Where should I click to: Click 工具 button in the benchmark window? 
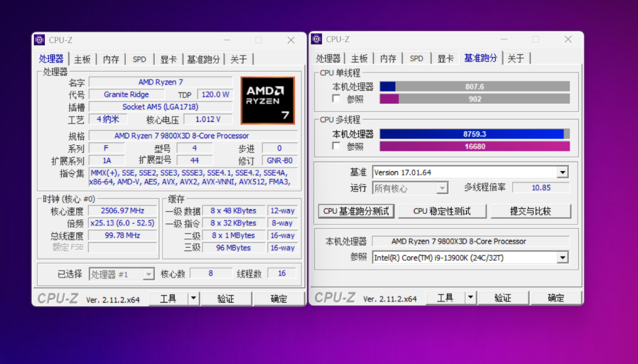pyautogui.click(x=445, y=298)
